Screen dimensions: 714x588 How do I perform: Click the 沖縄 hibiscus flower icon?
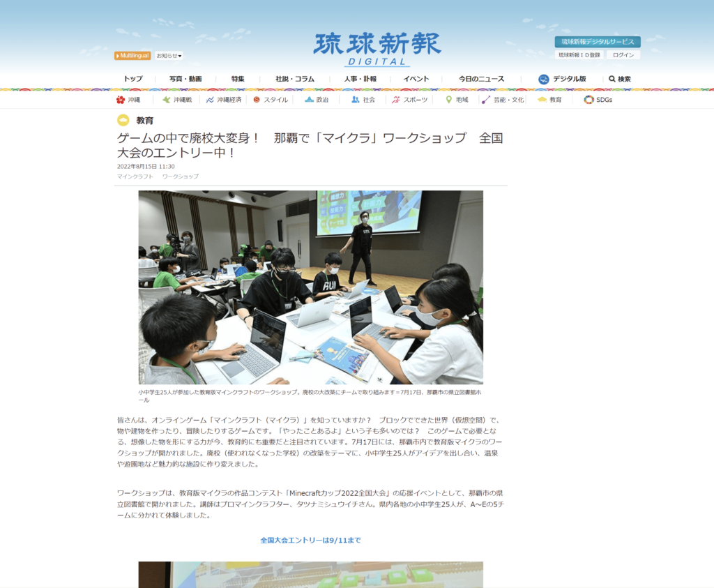click(121, 100)
